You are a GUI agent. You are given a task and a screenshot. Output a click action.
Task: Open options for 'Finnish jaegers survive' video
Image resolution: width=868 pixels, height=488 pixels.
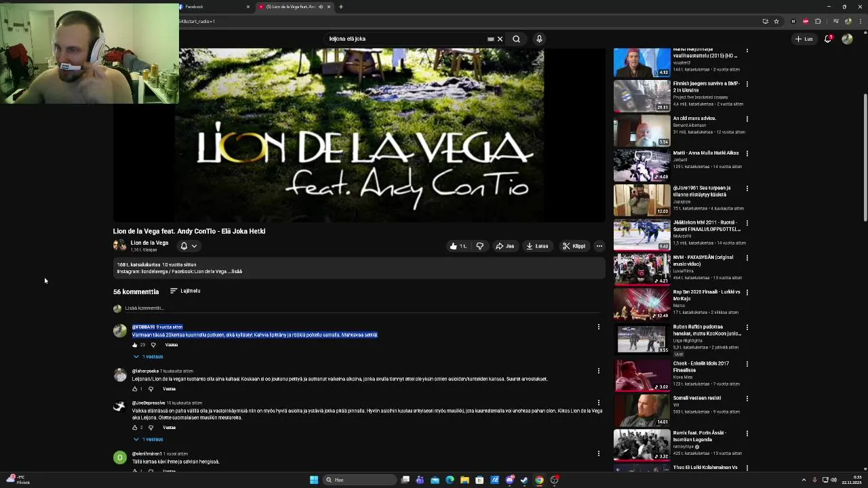747,84
